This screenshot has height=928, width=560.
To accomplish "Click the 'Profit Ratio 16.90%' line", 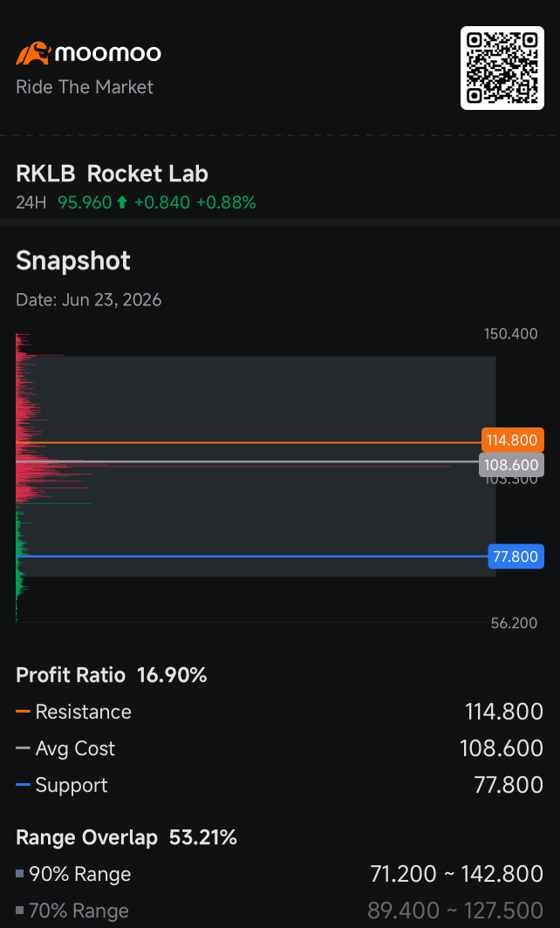I will tap(112, 675).
